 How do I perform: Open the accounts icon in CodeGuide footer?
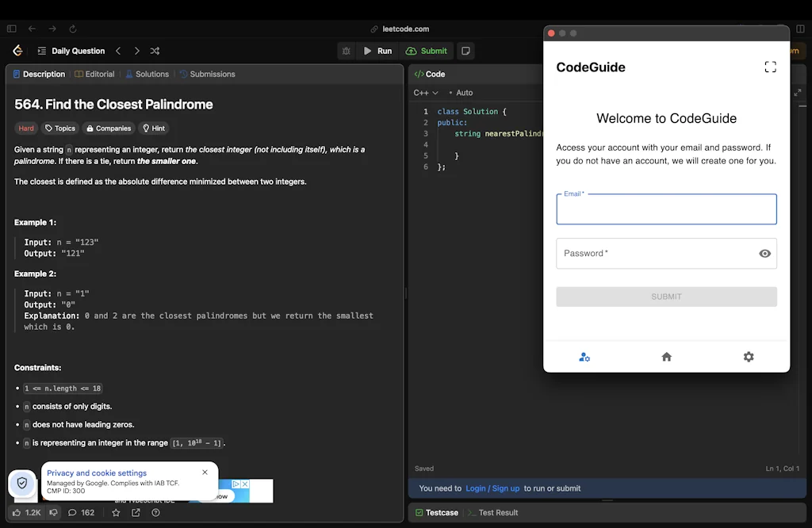[584, 357]
